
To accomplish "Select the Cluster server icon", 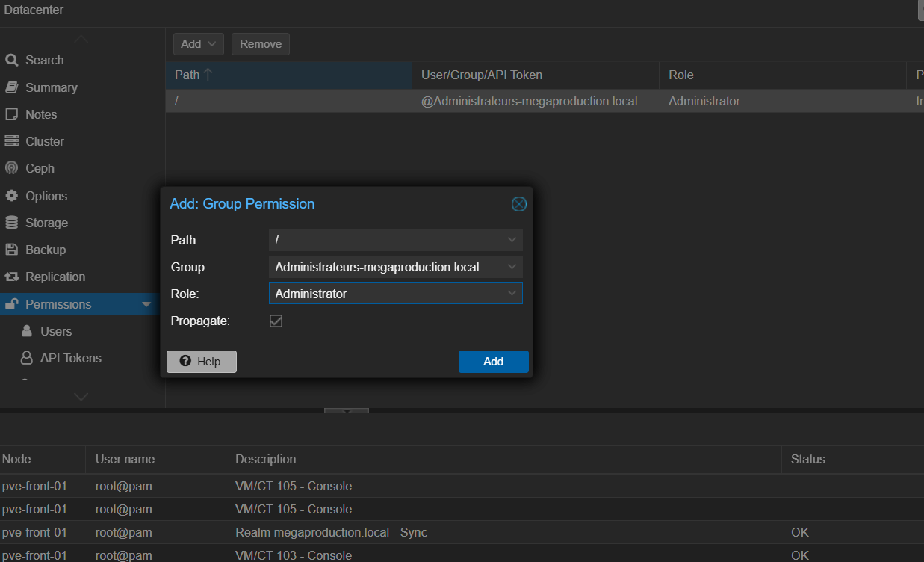I will (11, 141).
